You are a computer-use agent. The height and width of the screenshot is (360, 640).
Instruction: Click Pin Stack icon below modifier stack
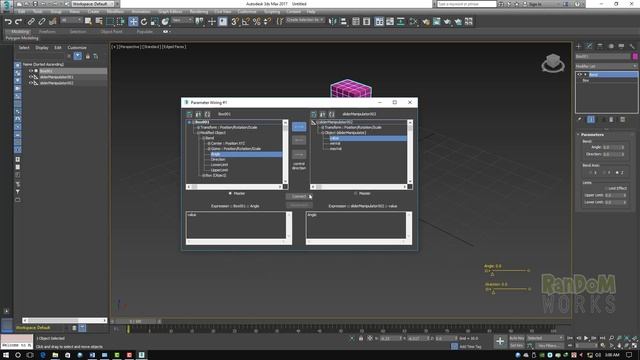pos(580,119)
